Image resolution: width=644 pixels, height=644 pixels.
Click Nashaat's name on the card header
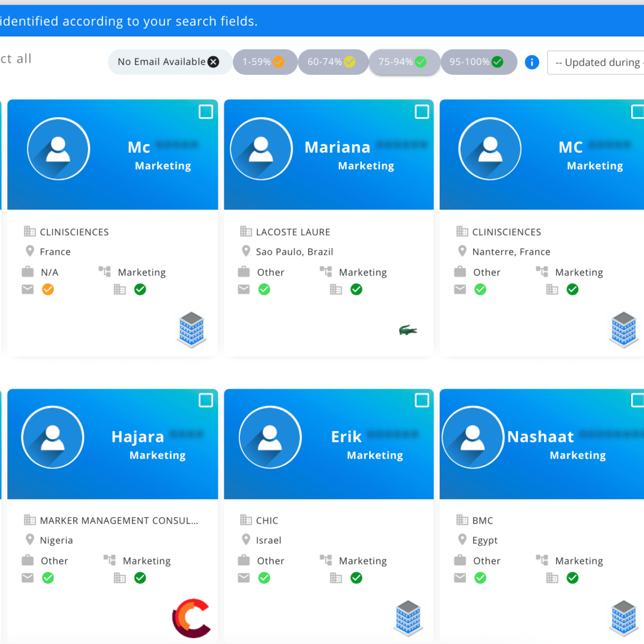tap(540, 437)
